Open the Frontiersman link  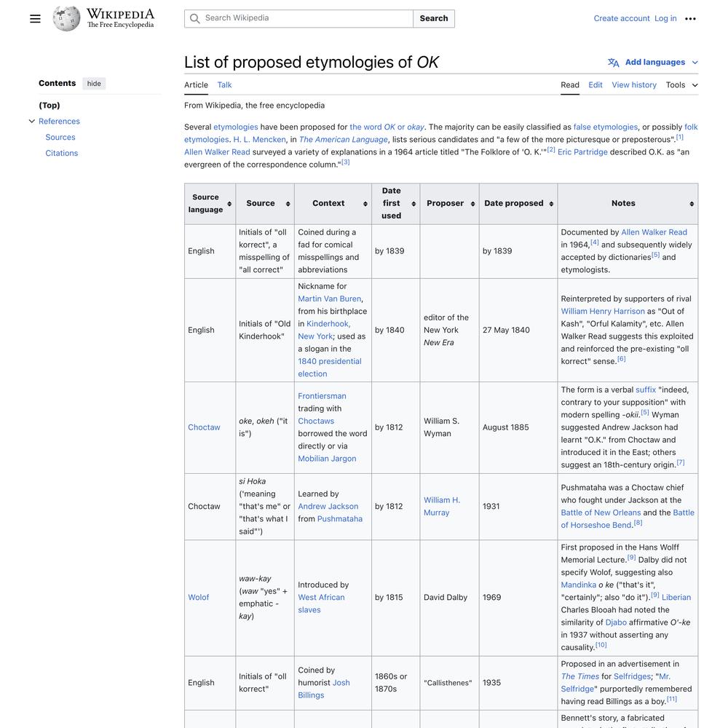click(x=322, y=397)
